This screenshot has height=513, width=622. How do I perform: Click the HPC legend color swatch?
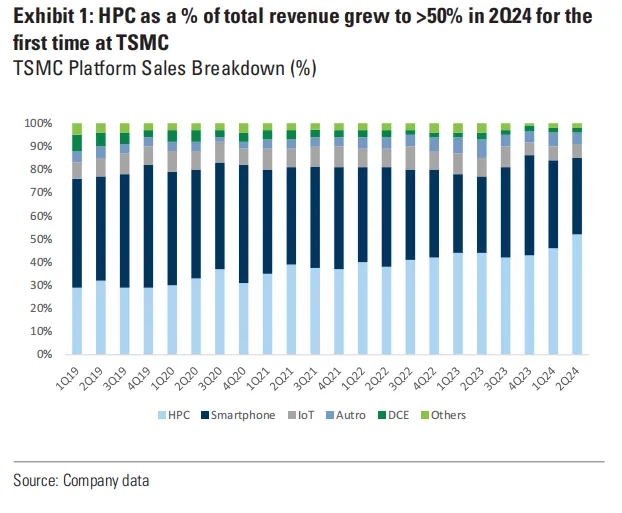[162, 415]
